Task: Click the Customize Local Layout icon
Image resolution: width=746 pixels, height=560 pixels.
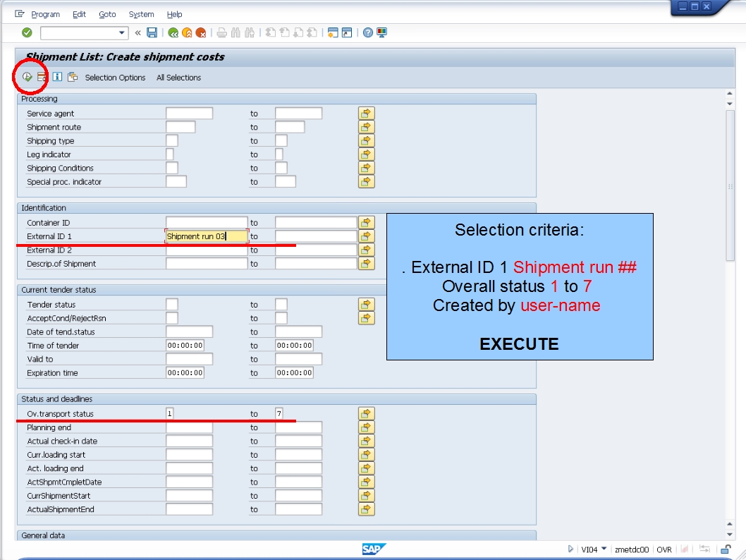Action: (x=381, y=32)
